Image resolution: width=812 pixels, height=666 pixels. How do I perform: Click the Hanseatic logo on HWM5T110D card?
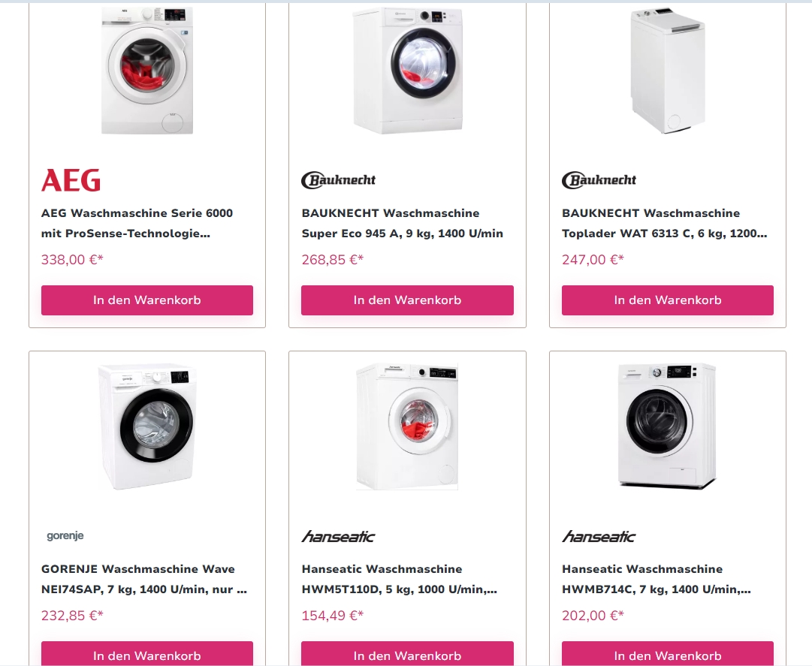pos(339,537)
